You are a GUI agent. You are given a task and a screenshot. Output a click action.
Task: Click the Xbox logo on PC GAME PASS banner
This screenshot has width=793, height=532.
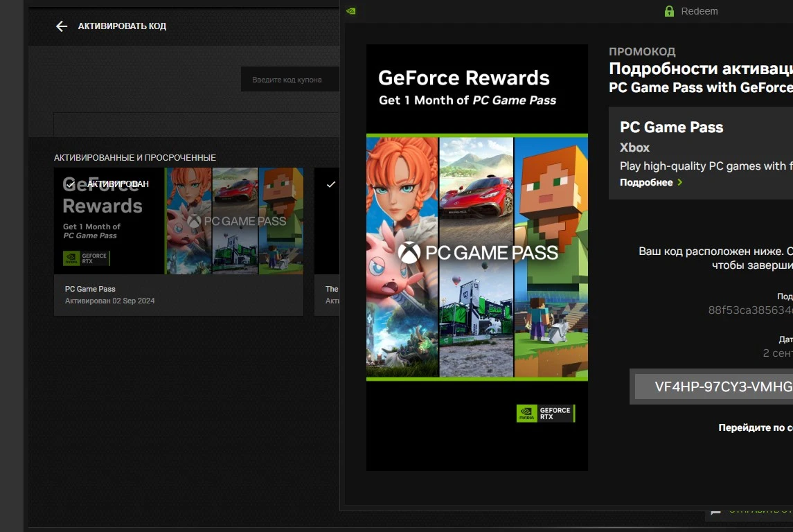(x=409, y=252)
